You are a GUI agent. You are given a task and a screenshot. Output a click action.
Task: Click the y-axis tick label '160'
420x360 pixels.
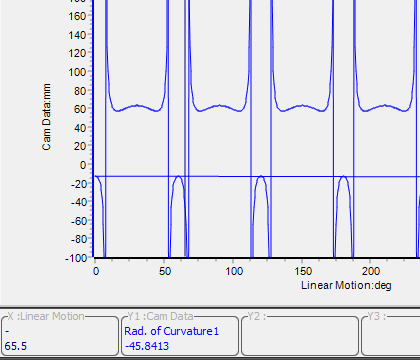point(77,16)
